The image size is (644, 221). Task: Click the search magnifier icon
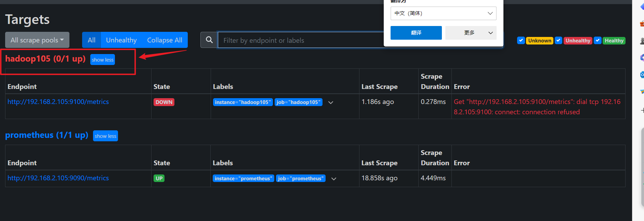[209, 40]
